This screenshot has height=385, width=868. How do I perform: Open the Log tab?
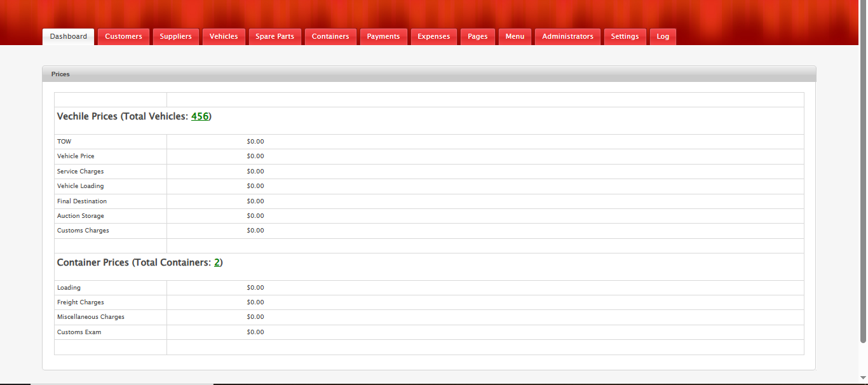pyautogui.click(x=663, y=37)
